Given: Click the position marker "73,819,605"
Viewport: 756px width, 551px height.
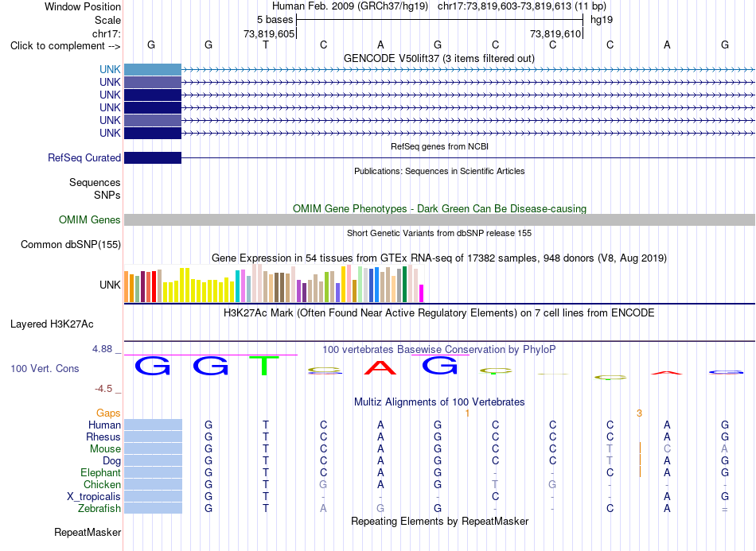Looking at the screenshot, I should coord(269,33).
